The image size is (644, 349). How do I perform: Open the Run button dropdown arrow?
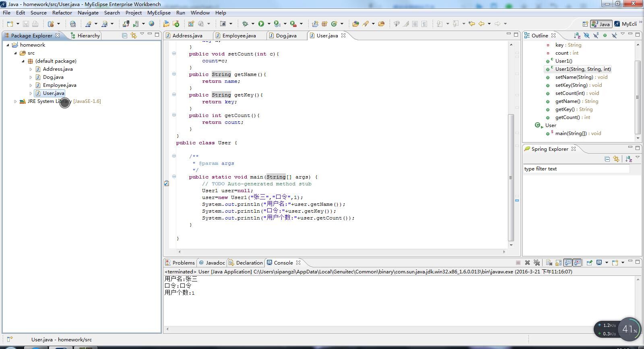point(268,24)
